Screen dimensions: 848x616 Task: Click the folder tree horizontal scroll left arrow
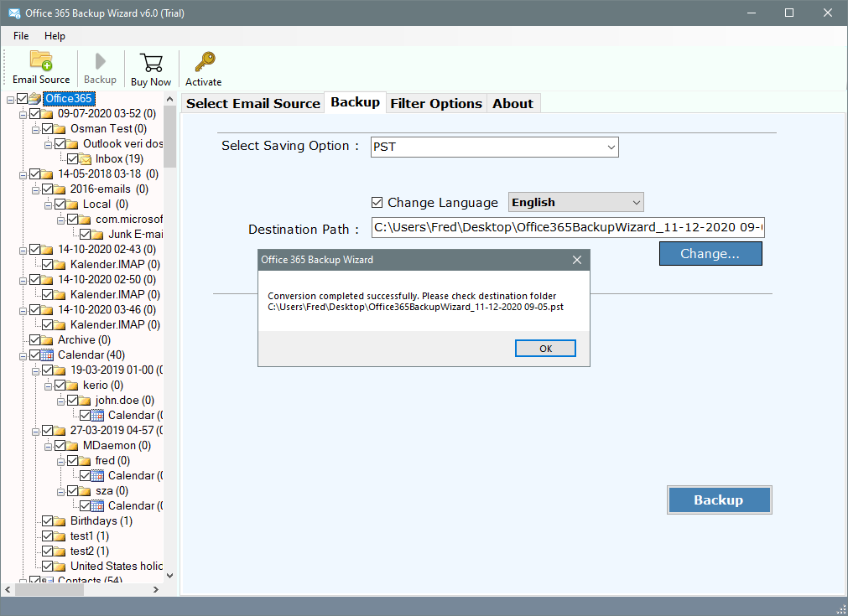(8, 589)
